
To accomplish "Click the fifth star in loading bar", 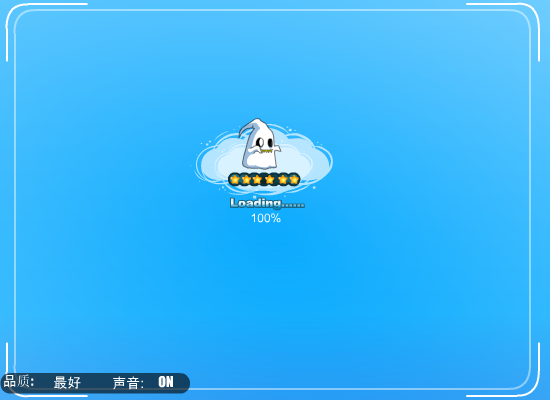I will [x=283, y=180].
